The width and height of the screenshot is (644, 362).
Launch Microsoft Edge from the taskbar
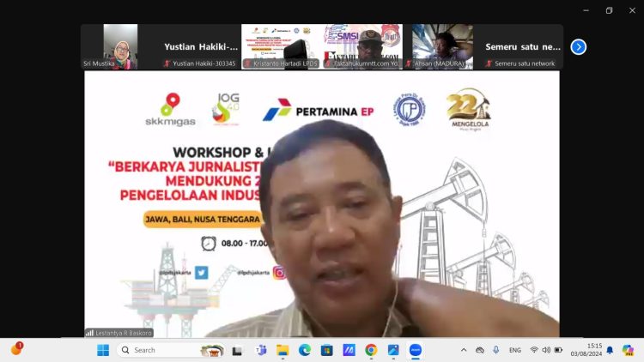coord(305,350)
